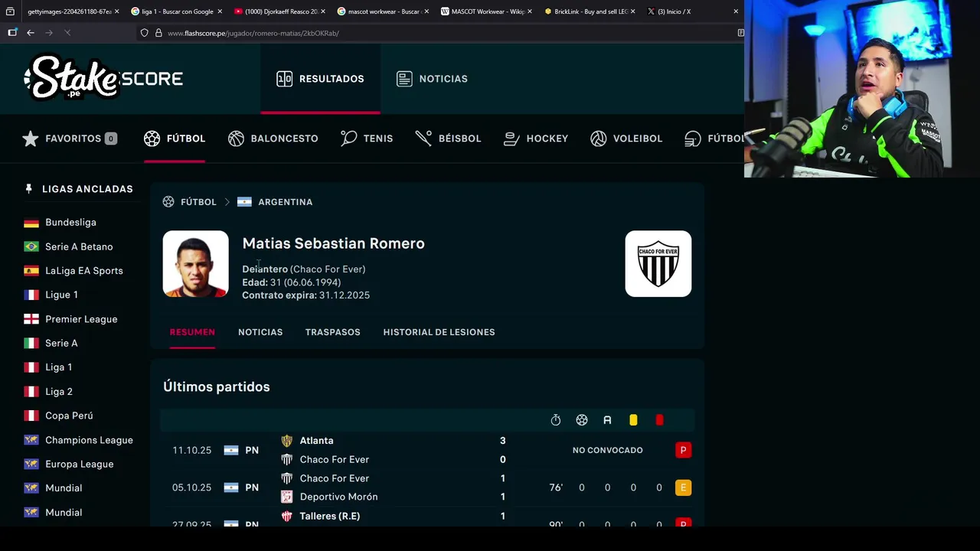Image resolution: width=980 pixels, height=551 pixels.
Task: Click the Deportivo Morón team name
Action: pos(338,497)
